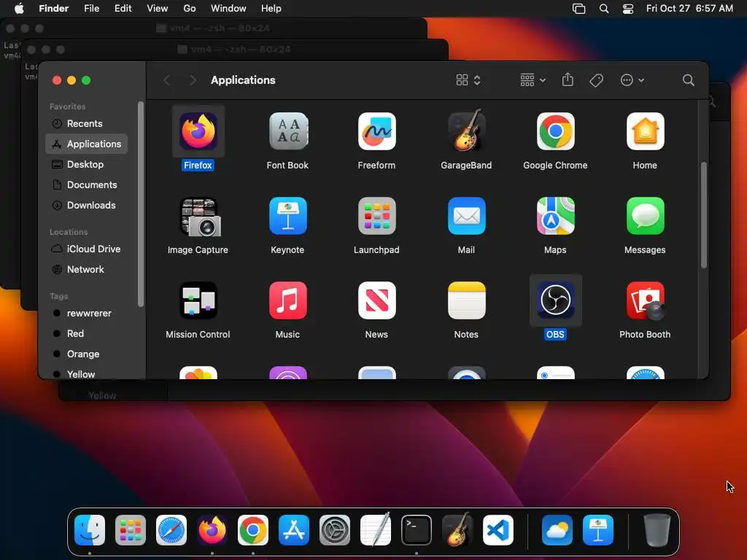The width and height of the screenshot is (747, 560).
Task: Open iCloud Drive in the sidebar
Action: click(x=87, y=249)
